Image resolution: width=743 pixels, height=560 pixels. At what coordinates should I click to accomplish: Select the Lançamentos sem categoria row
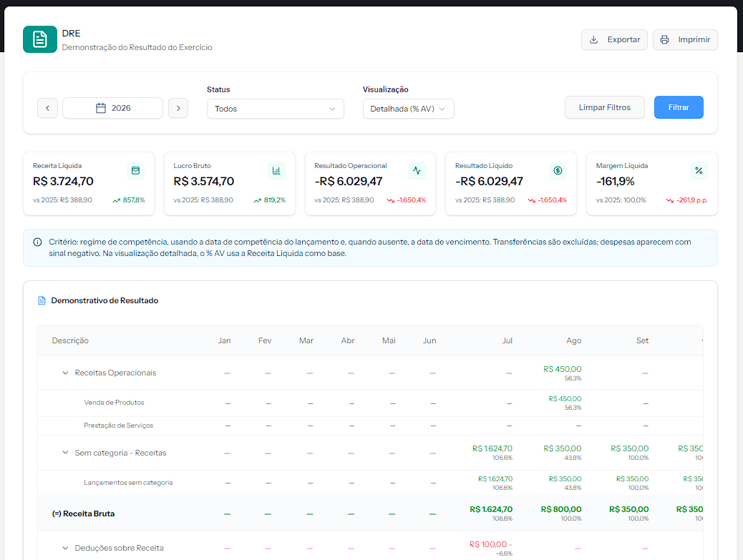(370, 483)
